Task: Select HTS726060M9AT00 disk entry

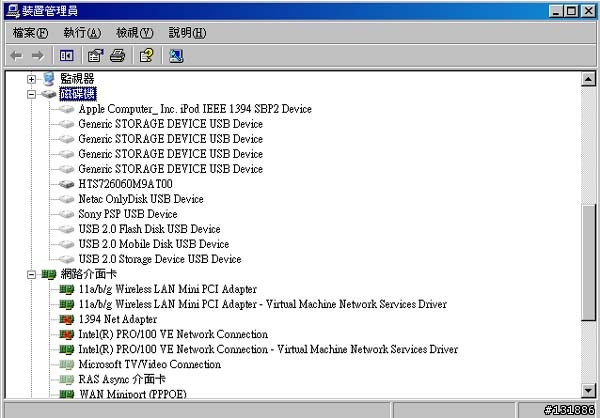Action: click(x=126, y=184)
